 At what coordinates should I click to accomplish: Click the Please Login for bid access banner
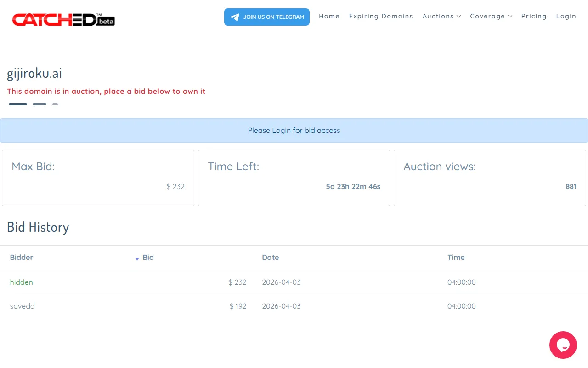(294, 131)
